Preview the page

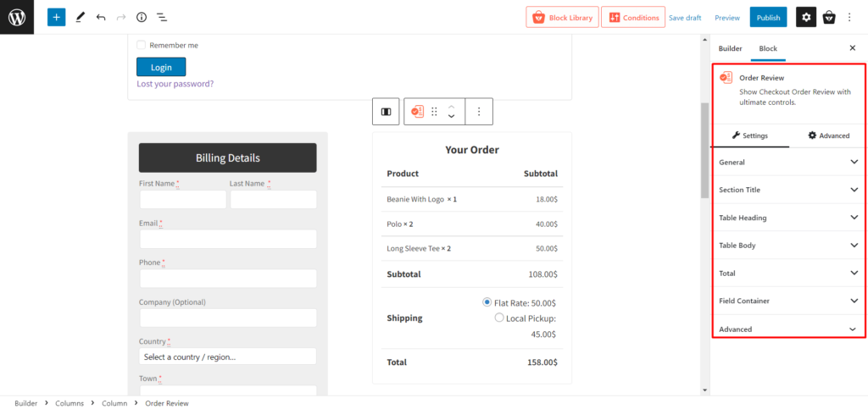coord(726,18)
